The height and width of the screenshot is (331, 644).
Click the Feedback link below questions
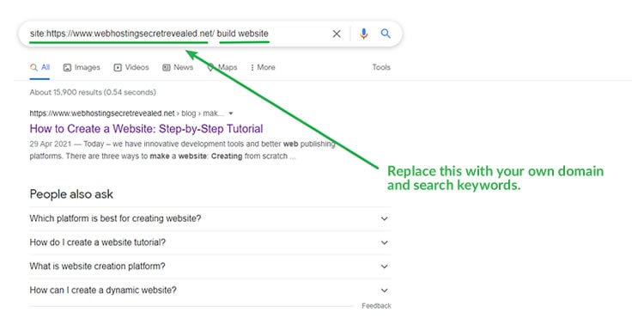pyautogui.click(x=376, y=306)
